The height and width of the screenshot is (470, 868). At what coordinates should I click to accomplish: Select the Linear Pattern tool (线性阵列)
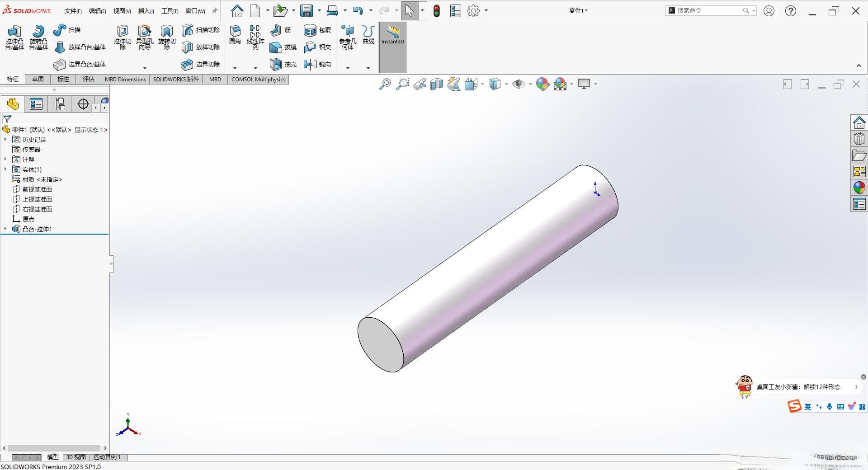pyautogui.click(x=255, y=37)
